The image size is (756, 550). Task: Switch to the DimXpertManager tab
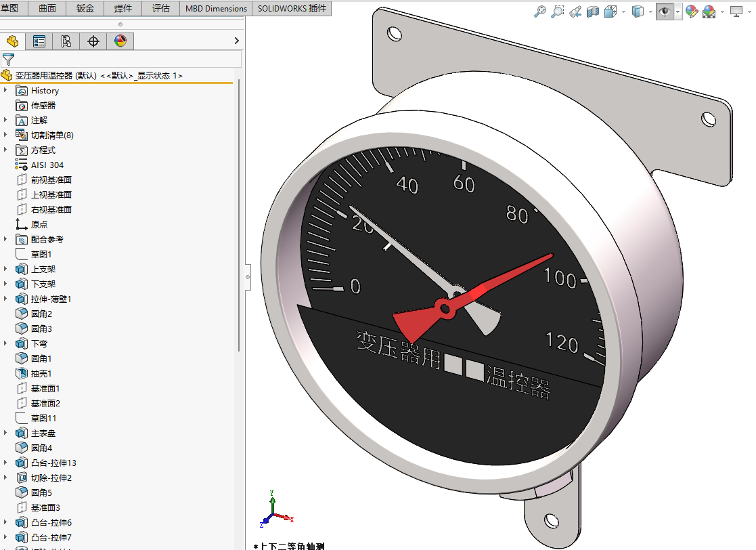[93, 41]
